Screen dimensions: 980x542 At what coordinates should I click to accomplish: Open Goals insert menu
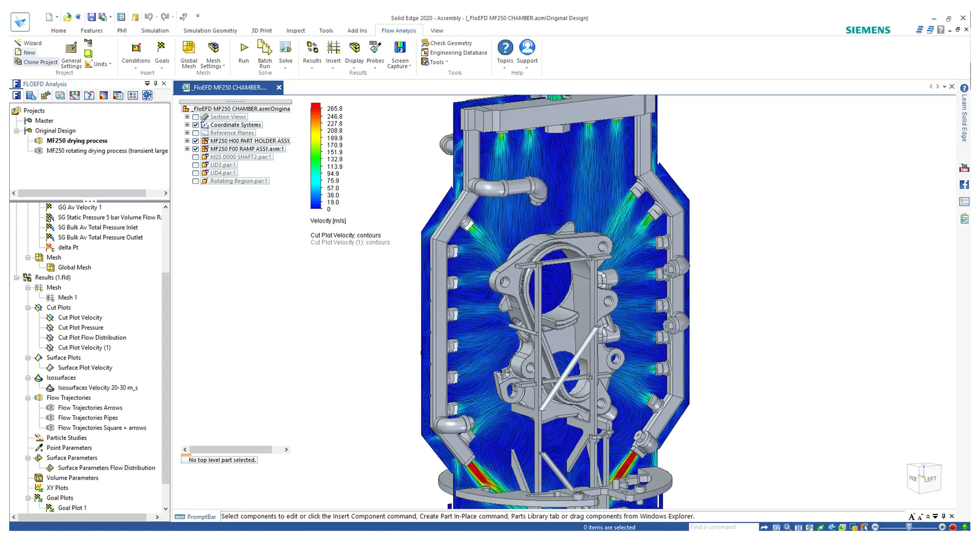coord(162,54)
